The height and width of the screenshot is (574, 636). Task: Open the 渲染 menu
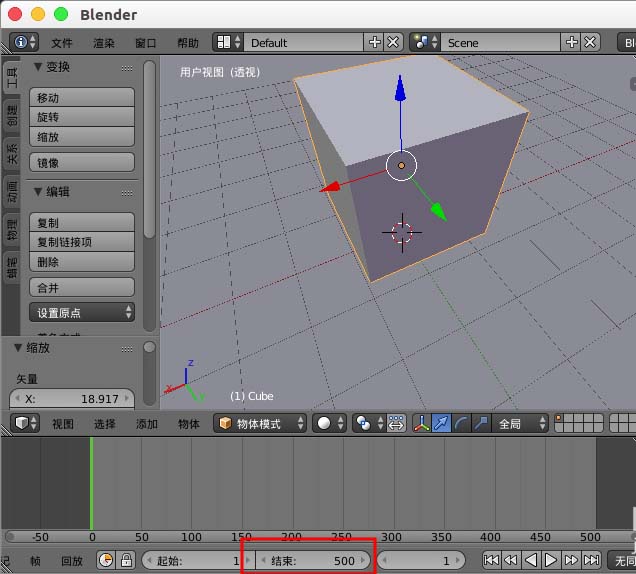tap(104, 43)
